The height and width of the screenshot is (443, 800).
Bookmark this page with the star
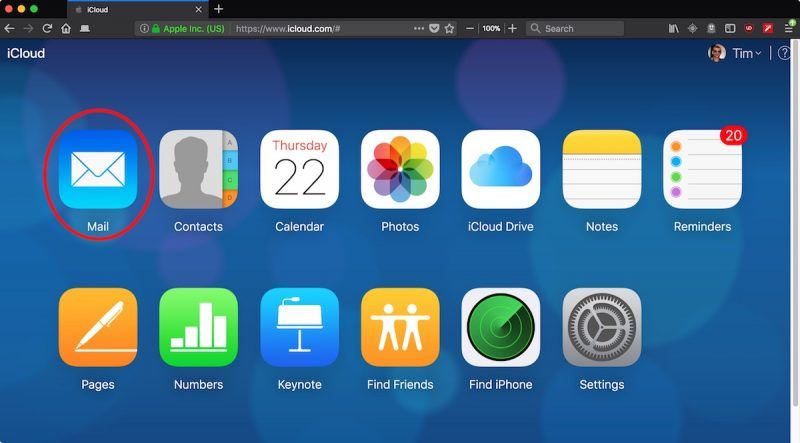point(450,29)
